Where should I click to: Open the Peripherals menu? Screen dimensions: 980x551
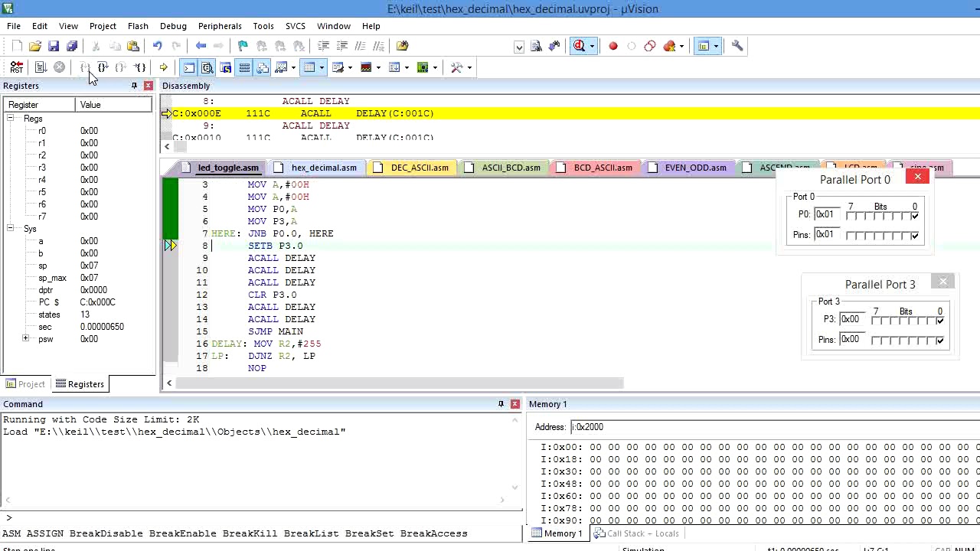click(x=219, y=26)
